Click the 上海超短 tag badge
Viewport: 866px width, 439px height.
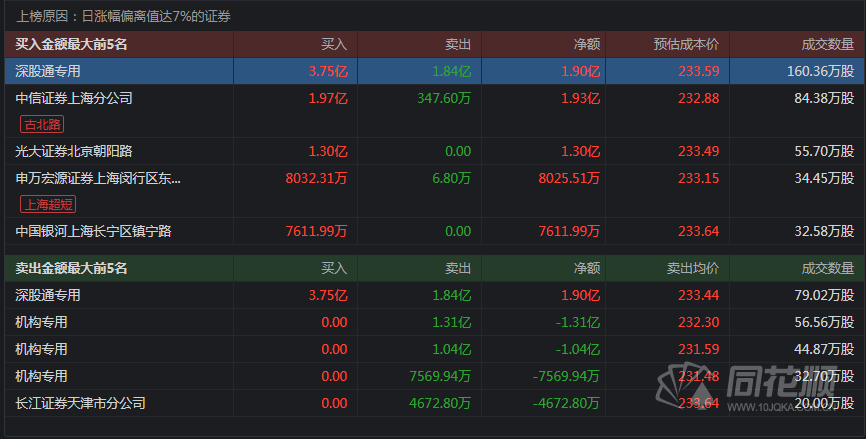coord(48,204)
